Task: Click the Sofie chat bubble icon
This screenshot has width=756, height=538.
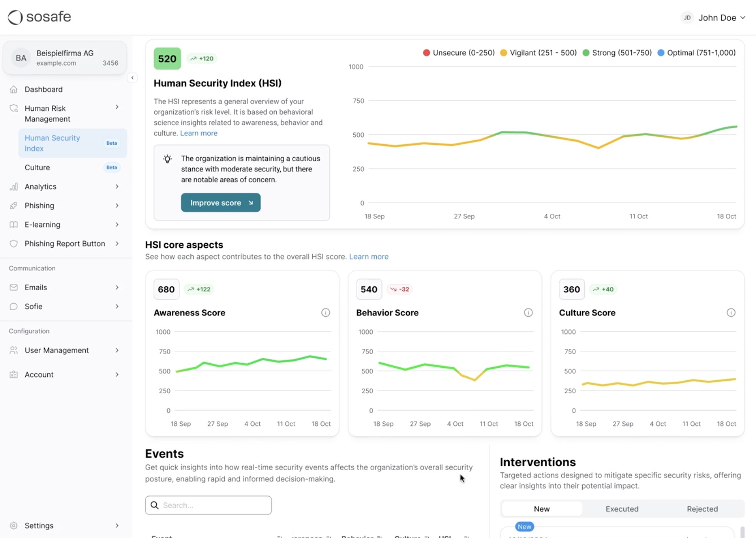Action: coord(14,306)
